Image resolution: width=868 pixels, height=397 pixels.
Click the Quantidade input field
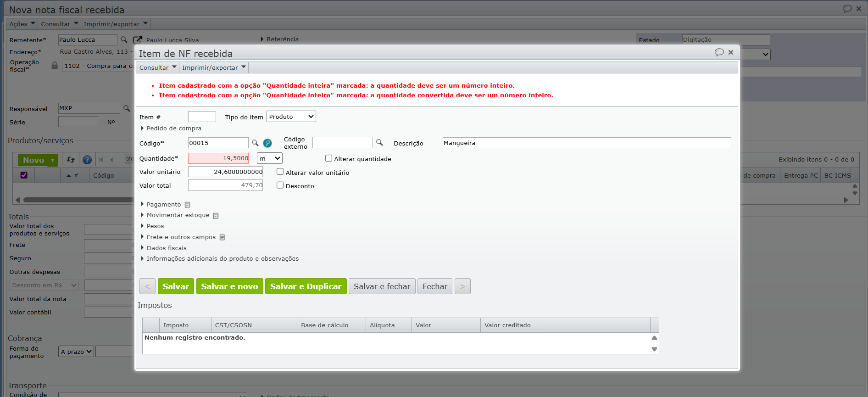tap(218, 158)
